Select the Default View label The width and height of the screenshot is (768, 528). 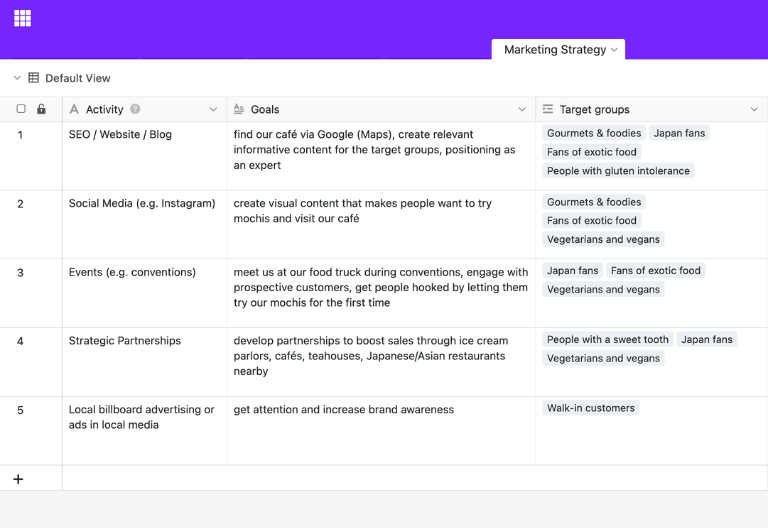click(77, 78)
